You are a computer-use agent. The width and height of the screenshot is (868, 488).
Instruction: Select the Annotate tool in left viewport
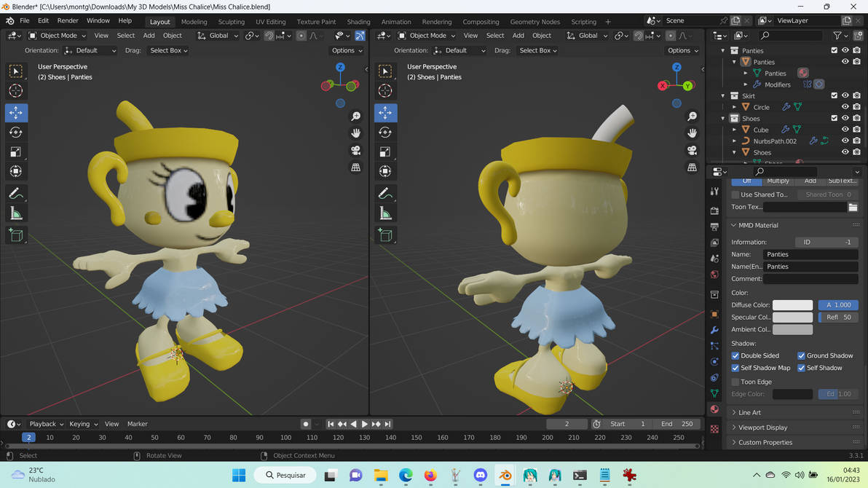pos(16,194)
